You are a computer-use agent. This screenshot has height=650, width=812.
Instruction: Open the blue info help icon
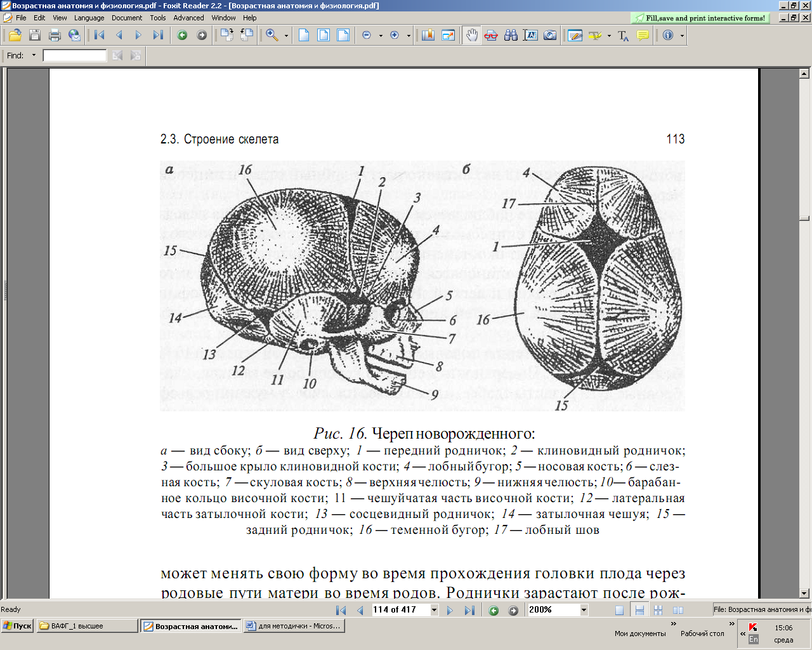pyautogui.click(x=668, y=36)
